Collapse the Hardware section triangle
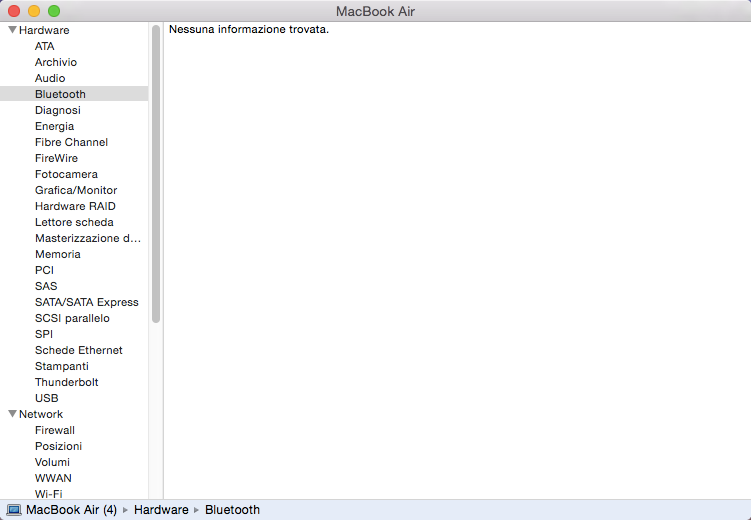Viewport: 751px width, 520px height. (12, 30)
